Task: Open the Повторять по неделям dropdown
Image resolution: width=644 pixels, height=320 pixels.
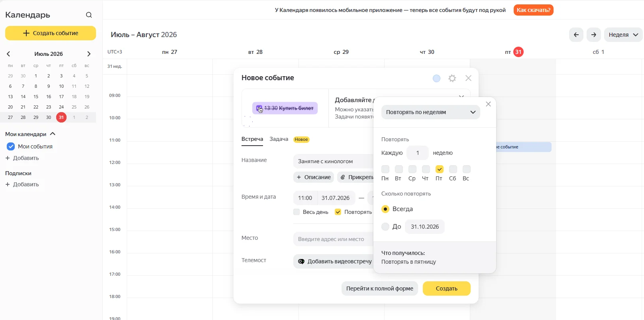Action: point(431,112)
